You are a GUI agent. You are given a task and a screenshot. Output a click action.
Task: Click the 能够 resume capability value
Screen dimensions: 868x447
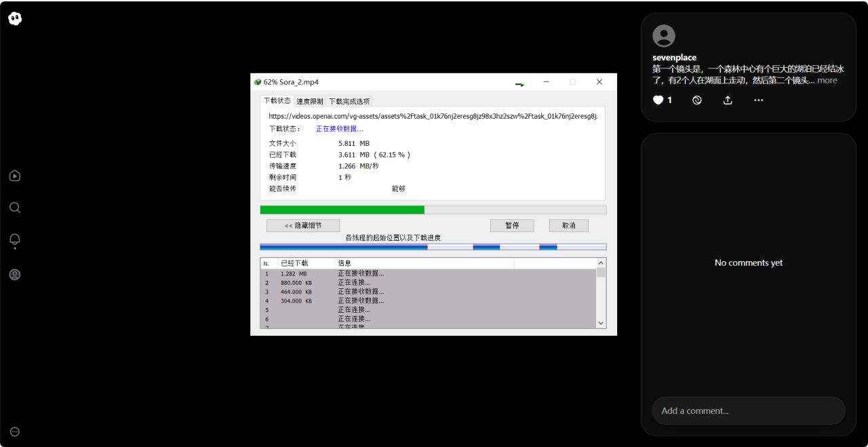click(x=399, y=189)
